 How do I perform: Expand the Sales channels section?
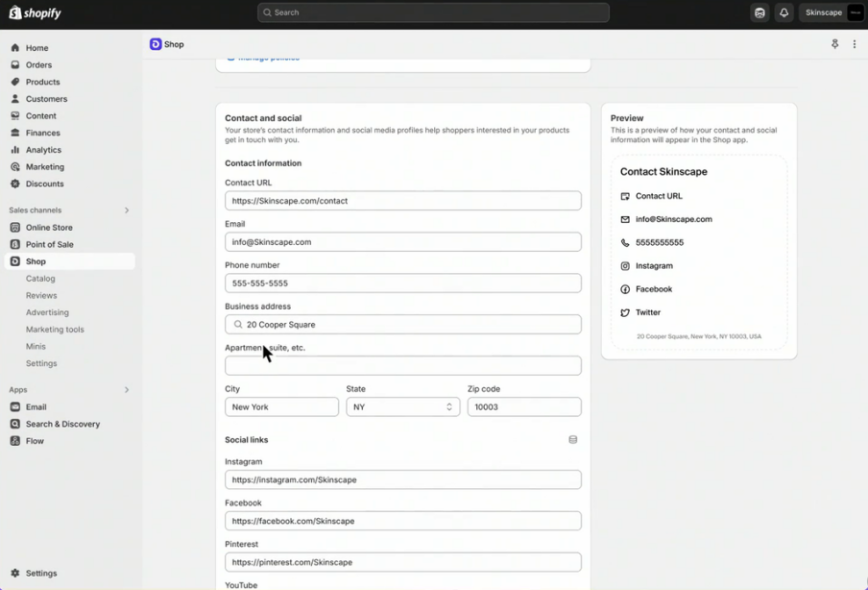coord(127,210)
